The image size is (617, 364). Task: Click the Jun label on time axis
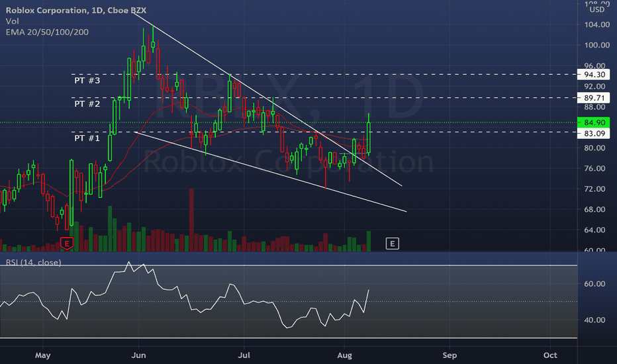[x=138, y=355]
